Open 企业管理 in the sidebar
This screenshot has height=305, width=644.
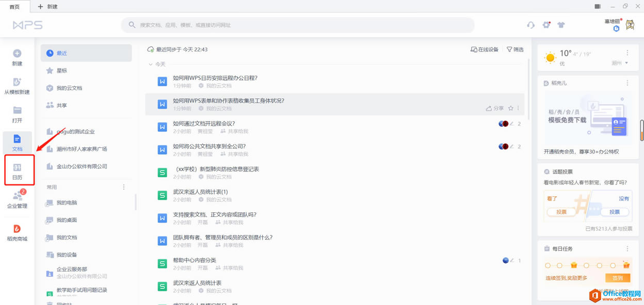coord(17,199)
